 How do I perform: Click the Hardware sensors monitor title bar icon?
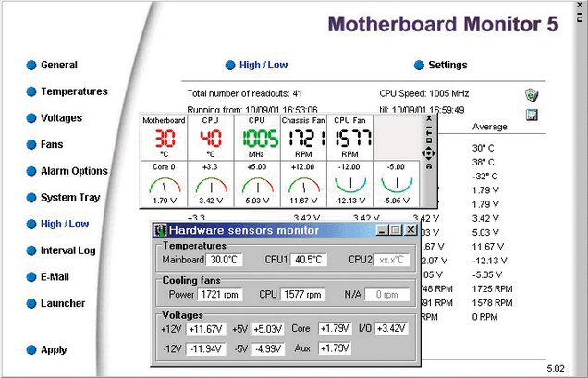click(160, 230)
